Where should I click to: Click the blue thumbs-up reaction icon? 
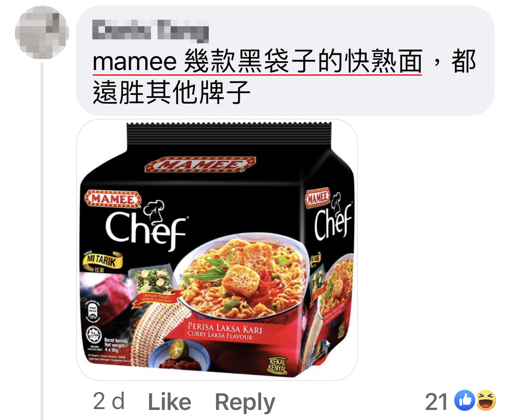coord(465,400)
